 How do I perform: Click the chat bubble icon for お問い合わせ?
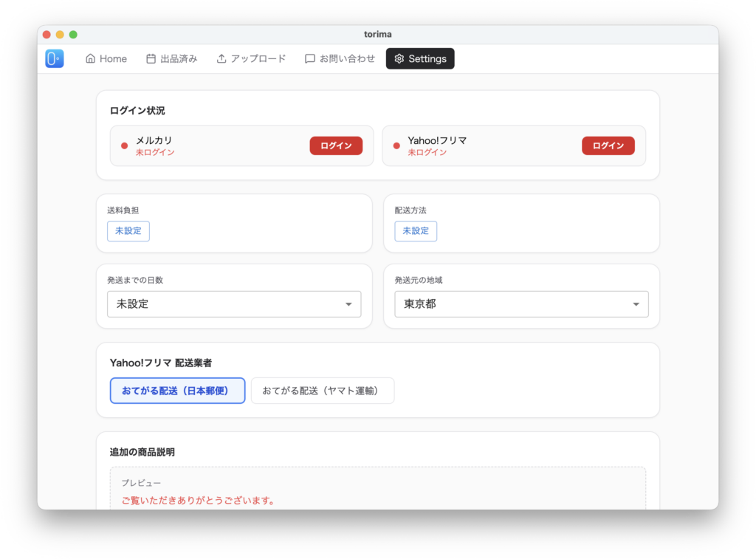(x=310, y=59)
